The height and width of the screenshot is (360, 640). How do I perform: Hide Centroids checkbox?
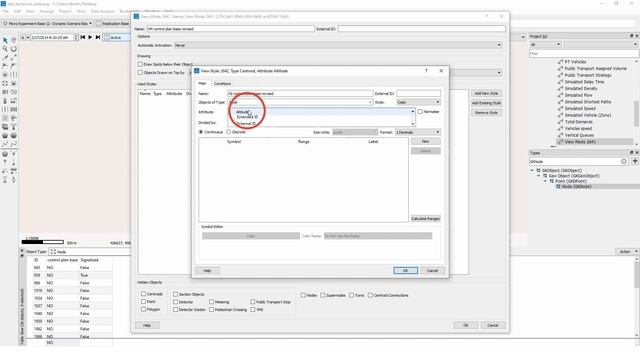click(143, 293)
